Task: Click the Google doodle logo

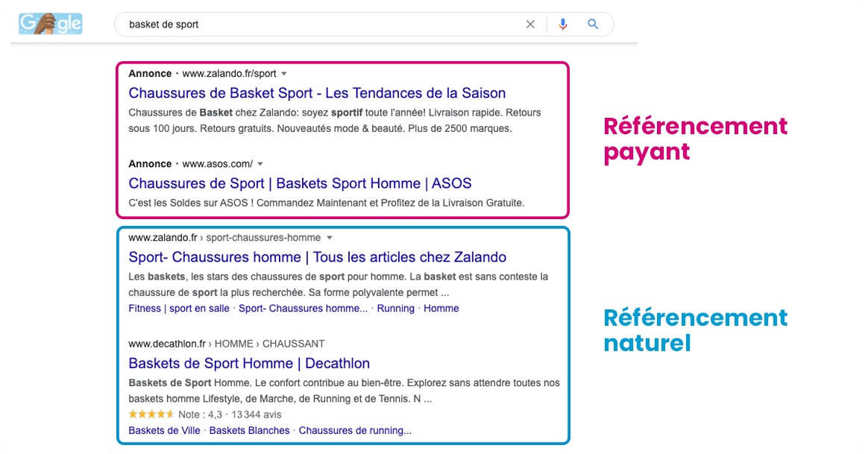Action: click(x=51, y=24)
